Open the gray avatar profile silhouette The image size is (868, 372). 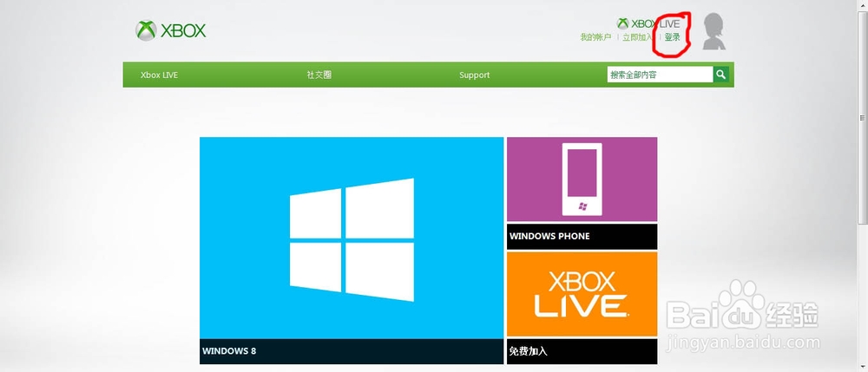(714, 31)
